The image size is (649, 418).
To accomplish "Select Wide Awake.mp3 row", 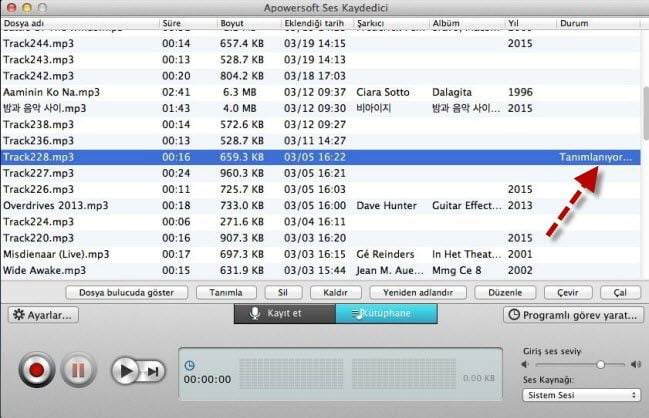I will 321,270.
